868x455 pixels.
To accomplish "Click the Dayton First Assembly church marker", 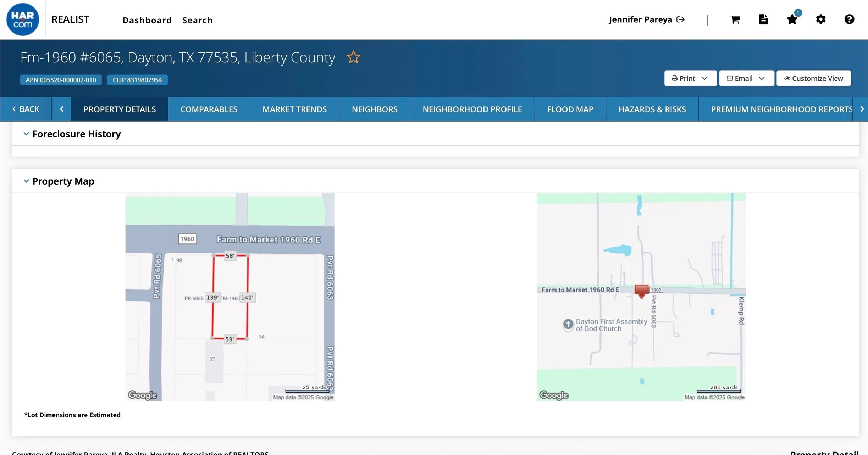I will pos(568,324).
